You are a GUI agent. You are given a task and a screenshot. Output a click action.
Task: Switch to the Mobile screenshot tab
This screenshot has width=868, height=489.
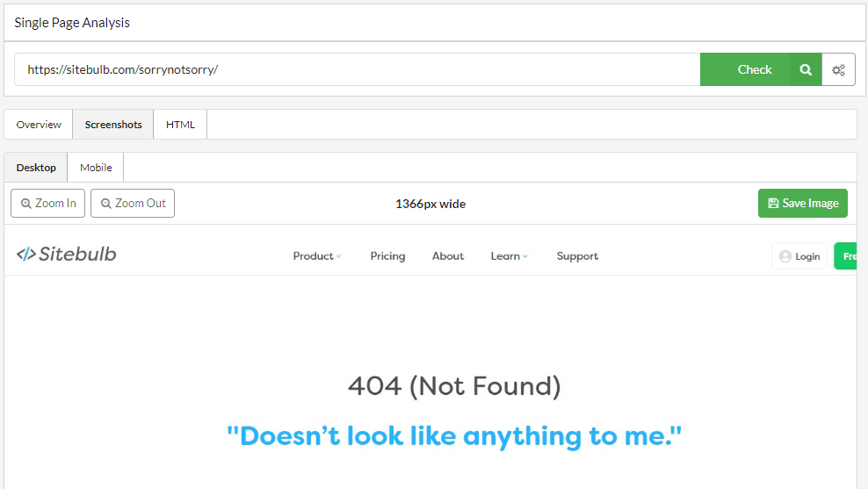click(96, 168)
